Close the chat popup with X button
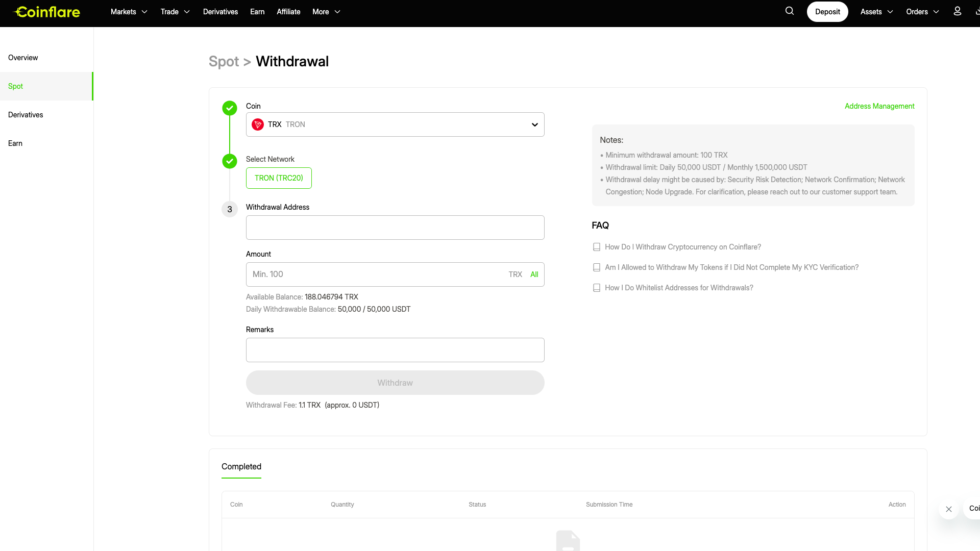This screenshot has width=980, height=551. coord(949,509)
